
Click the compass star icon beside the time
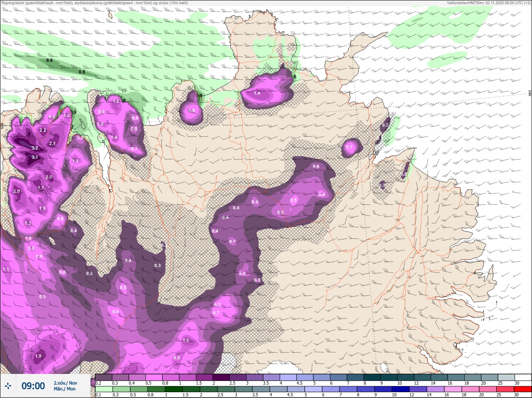8,386
